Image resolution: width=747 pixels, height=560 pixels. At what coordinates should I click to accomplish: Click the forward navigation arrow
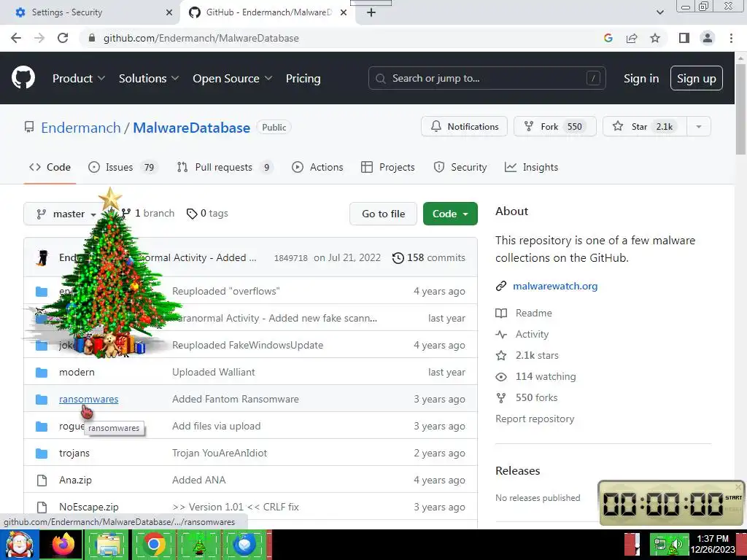tap(39, 38)
